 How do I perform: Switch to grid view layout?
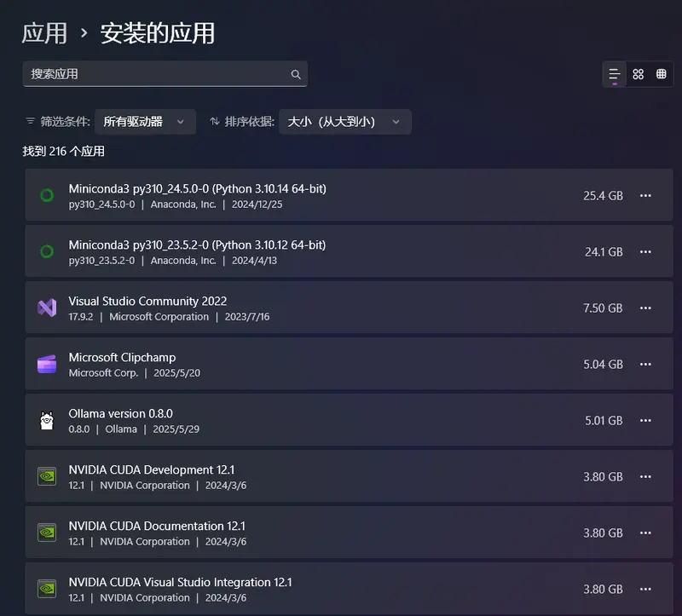pyautogui.click(x=638, y=74)
